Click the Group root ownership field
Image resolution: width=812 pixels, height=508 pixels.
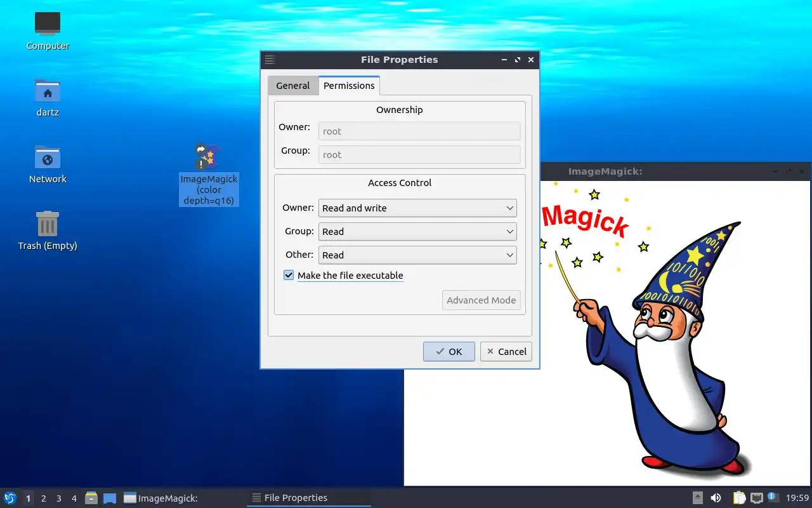(x=419, y=155)
